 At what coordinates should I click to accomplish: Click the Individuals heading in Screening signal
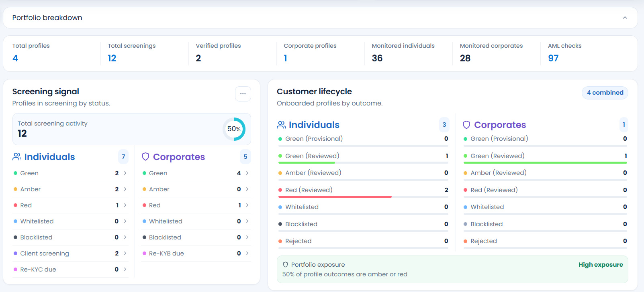coord(49,157)
